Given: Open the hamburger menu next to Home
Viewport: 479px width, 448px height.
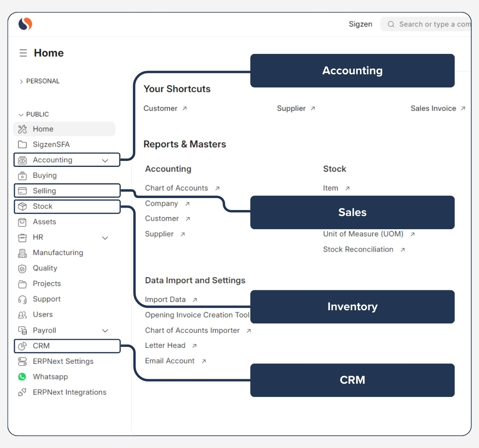Looking at the screenshot, I should click(23, 53).
